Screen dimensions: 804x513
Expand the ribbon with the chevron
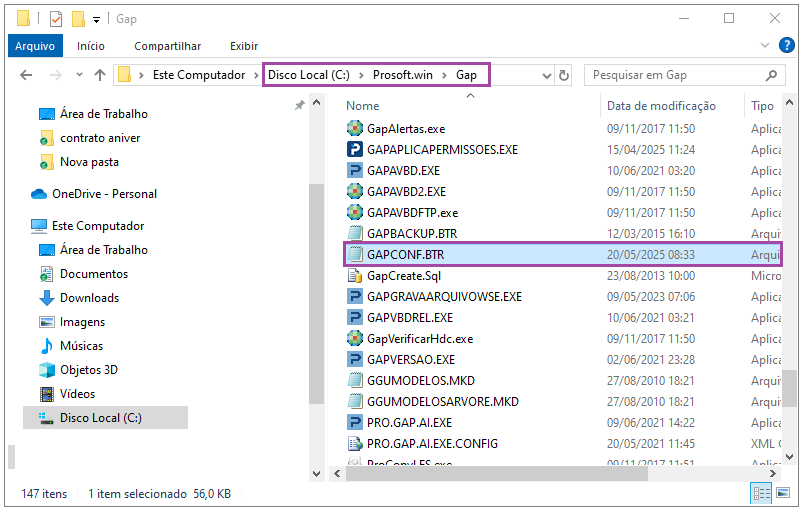coord(765,46)
